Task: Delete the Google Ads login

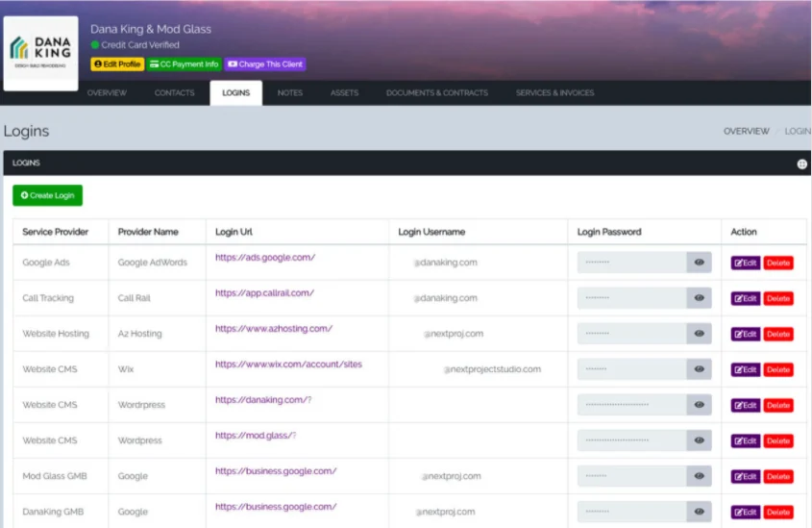Action: (x=777, y=263)
